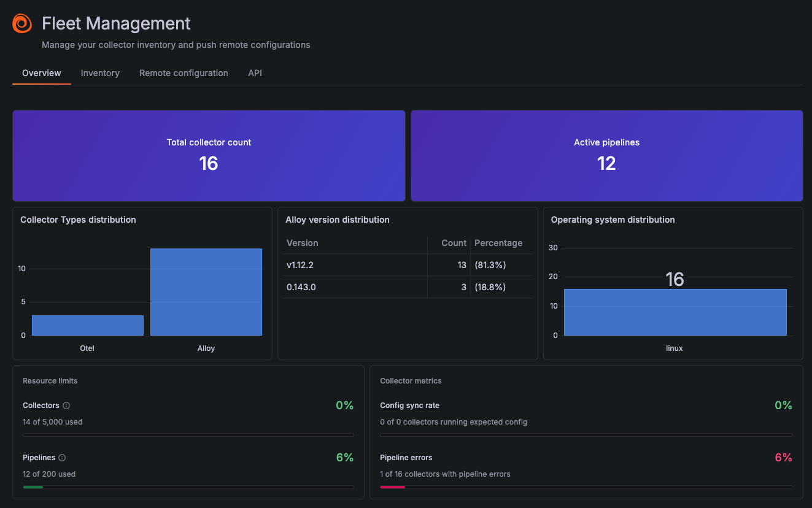The height and width of the screenshot is (508, 812).
Task: Click the info icon beside Pipelines limit
Action: (61, 457)
